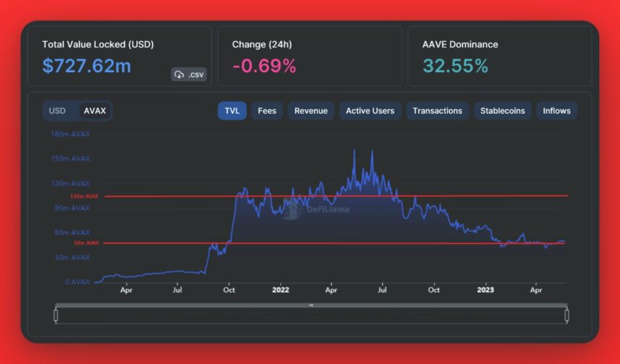620x364 pixels.
Task: Show Transactions on the chart
Action: coord(438,111)
